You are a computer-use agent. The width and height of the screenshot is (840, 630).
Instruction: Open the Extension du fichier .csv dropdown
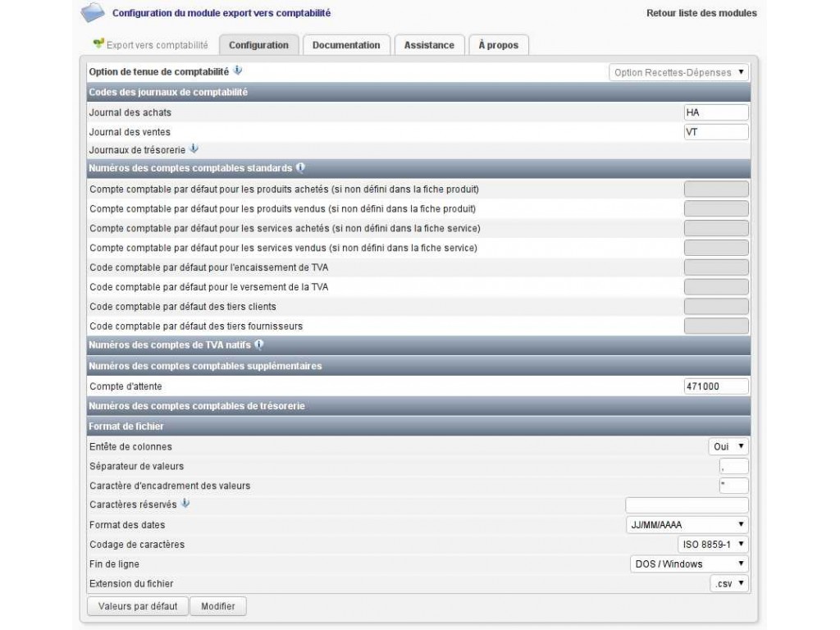click(x=729, y=583)
